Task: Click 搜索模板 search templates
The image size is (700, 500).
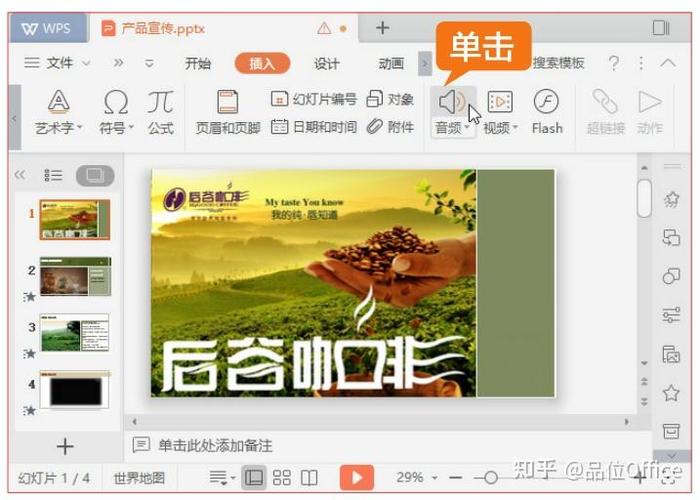Action: tap(558, 63)
